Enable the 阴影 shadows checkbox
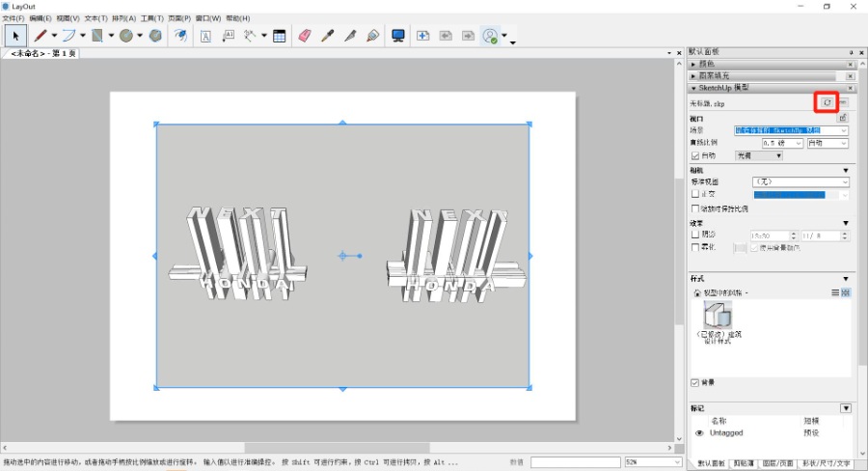868x471 pixels. point(695,235)
